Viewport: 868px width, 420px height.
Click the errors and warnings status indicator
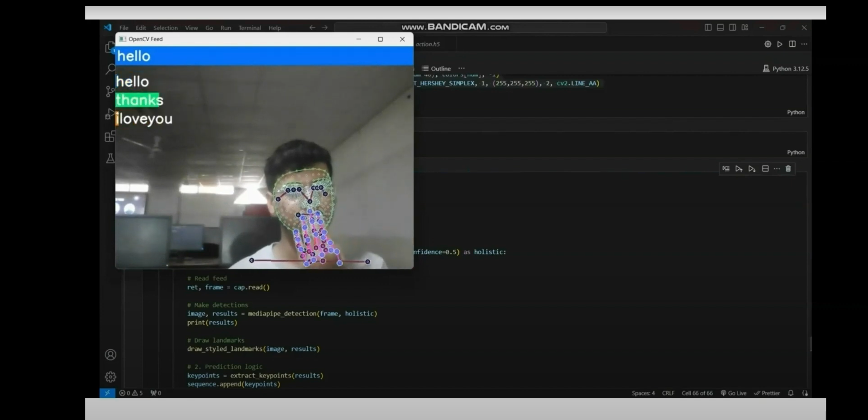click(x=131, y=393)
